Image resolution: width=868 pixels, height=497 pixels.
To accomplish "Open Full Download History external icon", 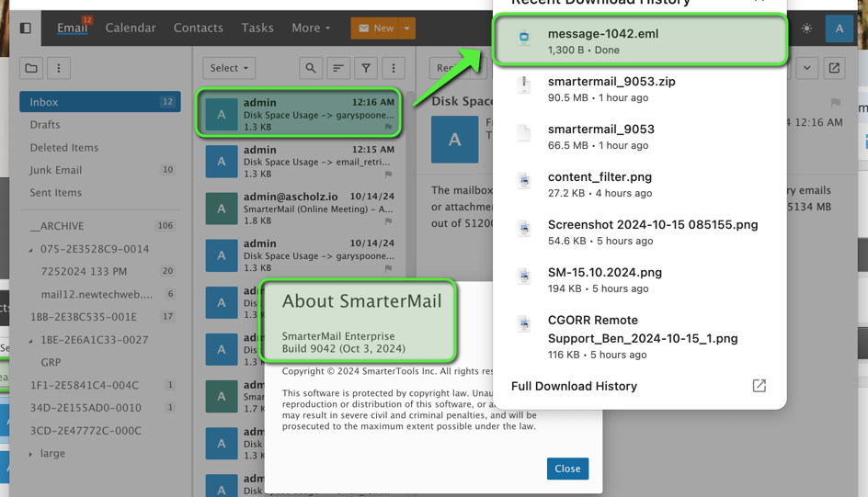I will pyautogui.click(x=759, y=386).
